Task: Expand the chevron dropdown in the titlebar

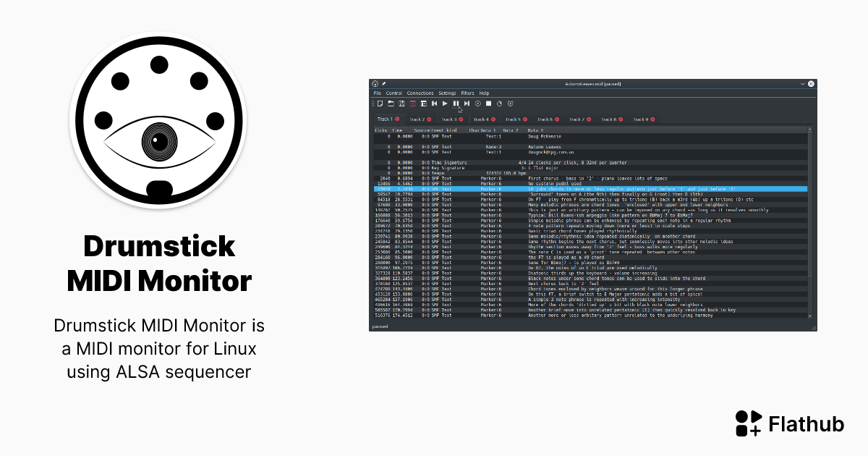Action: (x=801, y=83)
